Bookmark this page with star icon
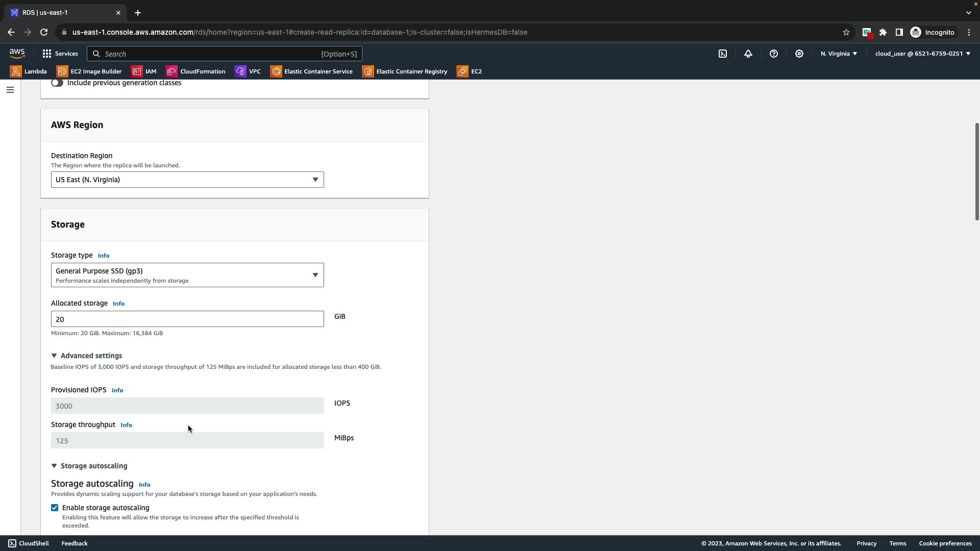The width and height of the screenshot is (980, 551). [846, 32]
